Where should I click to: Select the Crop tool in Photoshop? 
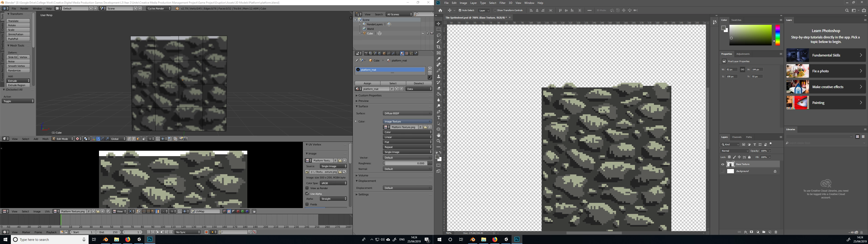[x=438, y=47]
